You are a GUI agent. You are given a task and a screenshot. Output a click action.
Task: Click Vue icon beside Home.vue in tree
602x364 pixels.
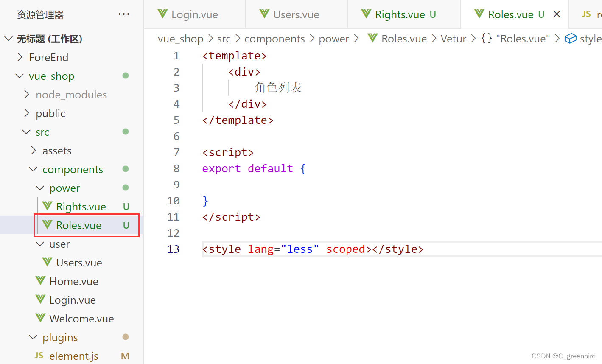[x=40, y=281]
